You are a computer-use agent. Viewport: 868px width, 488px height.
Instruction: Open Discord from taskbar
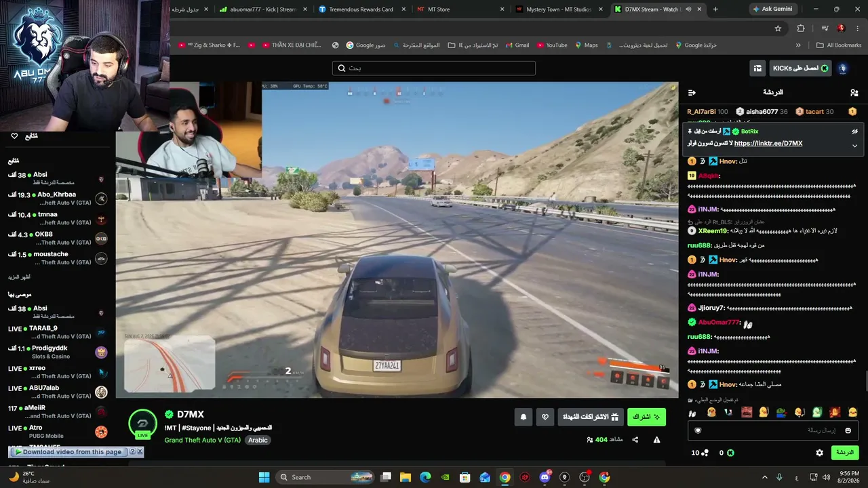point(545,477)
